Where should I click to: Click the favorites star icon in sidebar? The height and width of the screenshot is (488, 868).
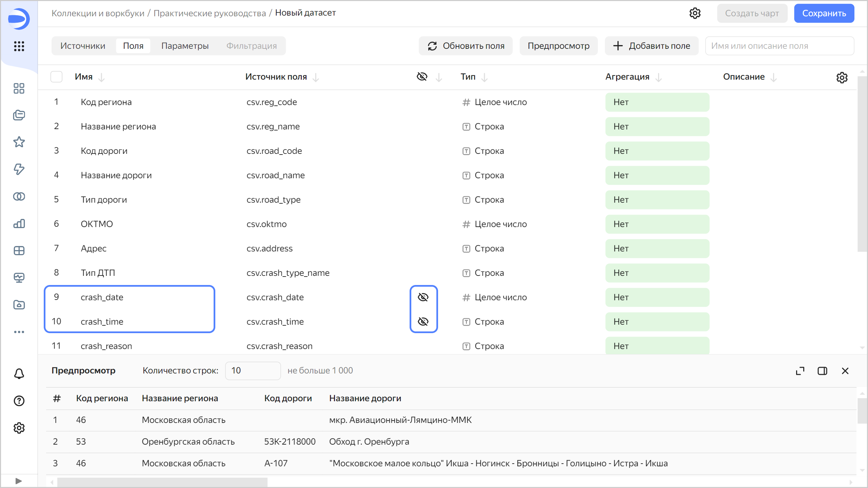(x=19, y=142)
